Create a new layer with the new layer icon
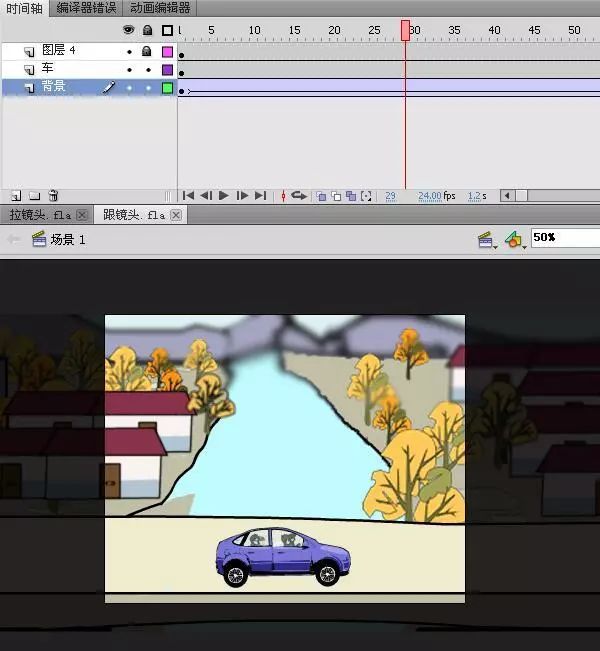Viewport: 600px width, 651px height. (x=16, y=196)
